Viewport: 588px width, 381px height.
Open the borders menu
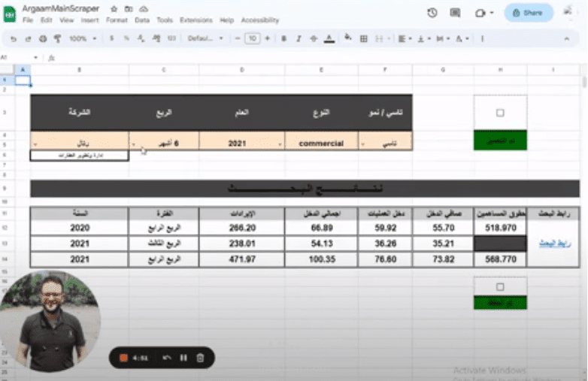pyautogui.click(x=363, y=38)
